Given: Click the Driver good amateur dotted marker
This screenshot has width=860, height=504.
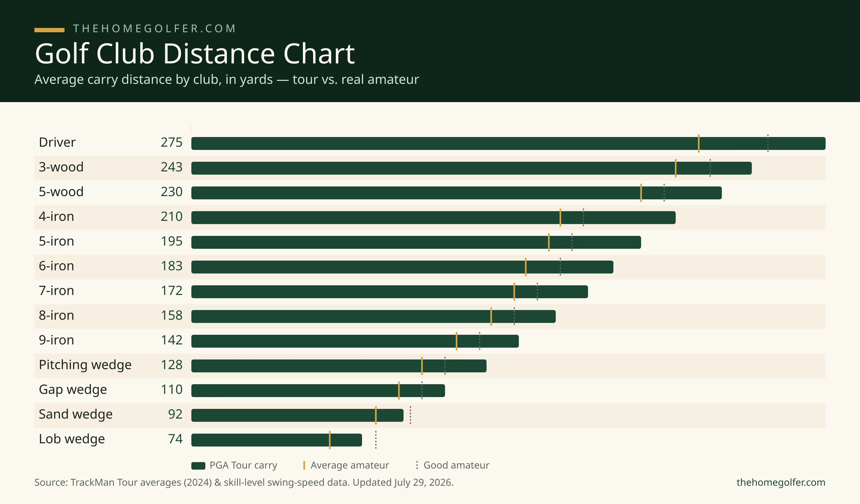Looking at the screenshot, I should [768, 143].
